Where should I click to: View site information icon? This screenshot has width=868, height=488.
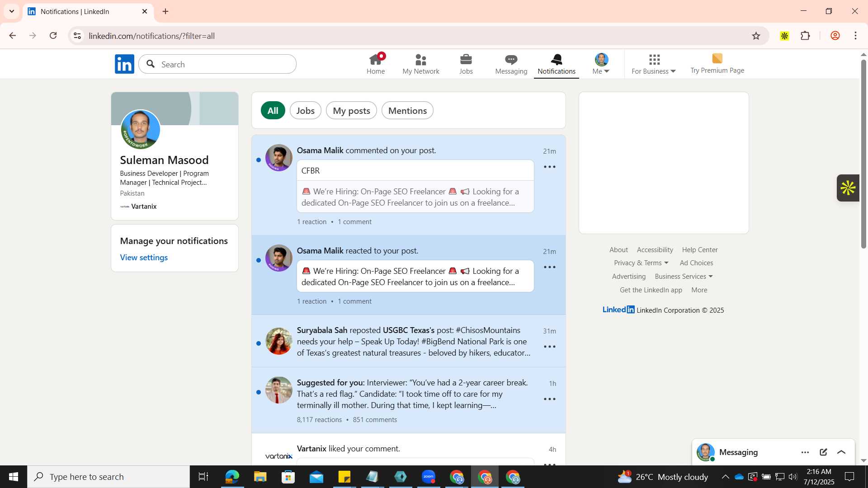[77, 36]
